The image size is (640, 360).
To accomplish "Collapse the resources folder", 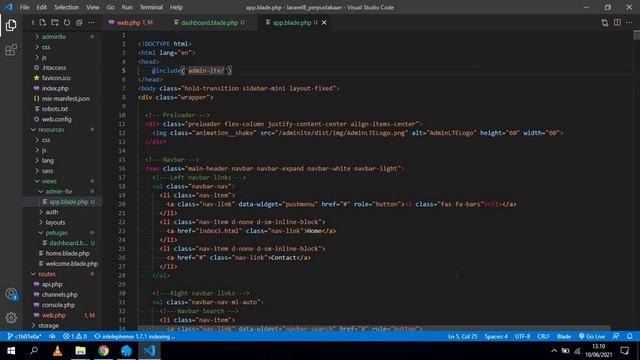I will pos(51,129).
